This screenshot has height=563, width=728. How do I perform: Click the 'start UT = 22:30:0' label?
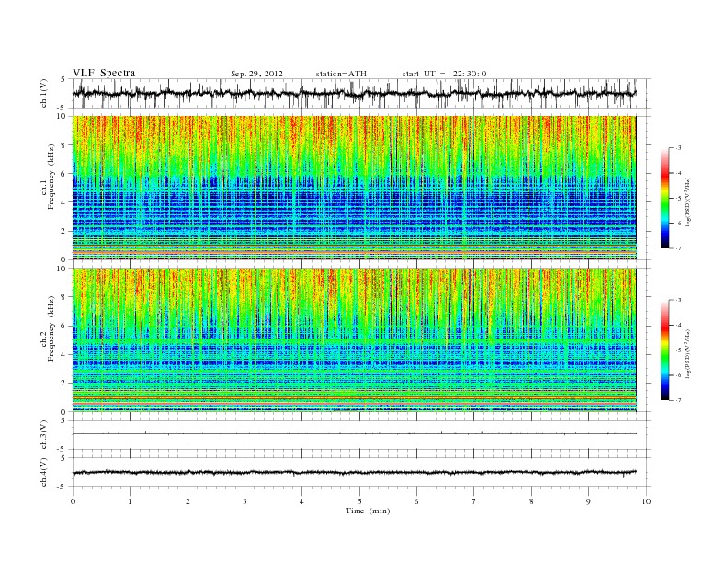(444, 74)
